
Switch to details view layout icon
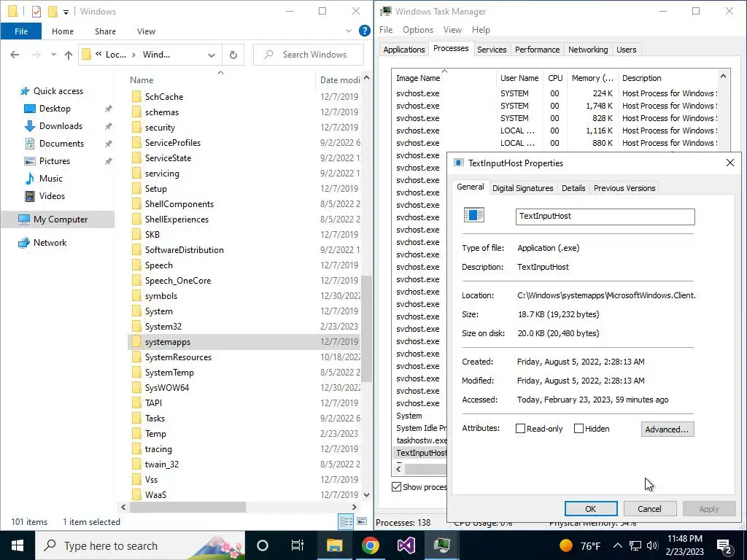347,522
